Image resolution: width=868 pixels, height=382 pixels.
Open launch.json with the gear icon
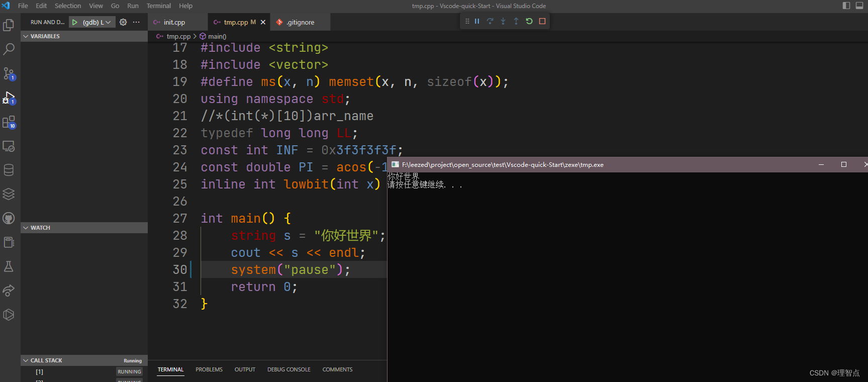pos(123,22)
